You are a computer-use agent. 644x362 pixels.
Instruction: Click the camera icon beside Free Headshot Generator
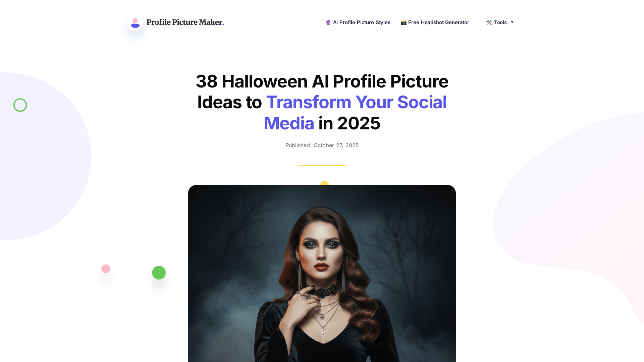pyautogui.click(x=404, y=22)
